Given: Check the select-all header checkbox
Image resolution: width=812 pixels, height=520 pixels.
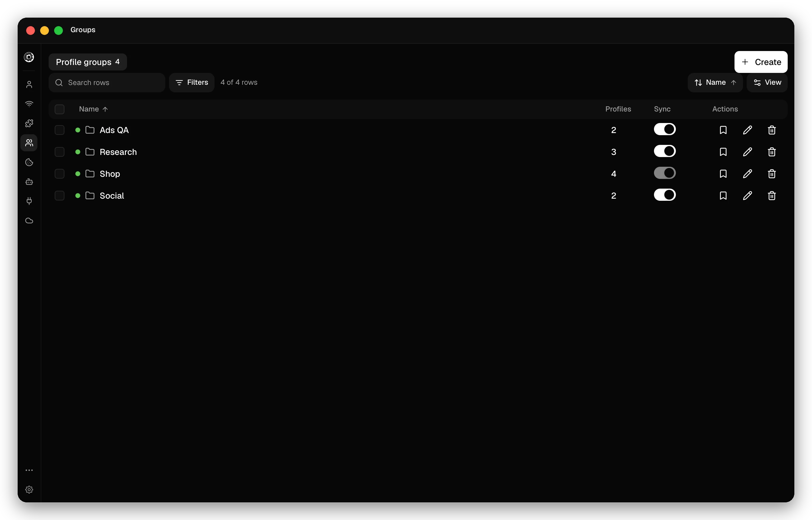Looking at the screenshot, I should tap(60, 109).
